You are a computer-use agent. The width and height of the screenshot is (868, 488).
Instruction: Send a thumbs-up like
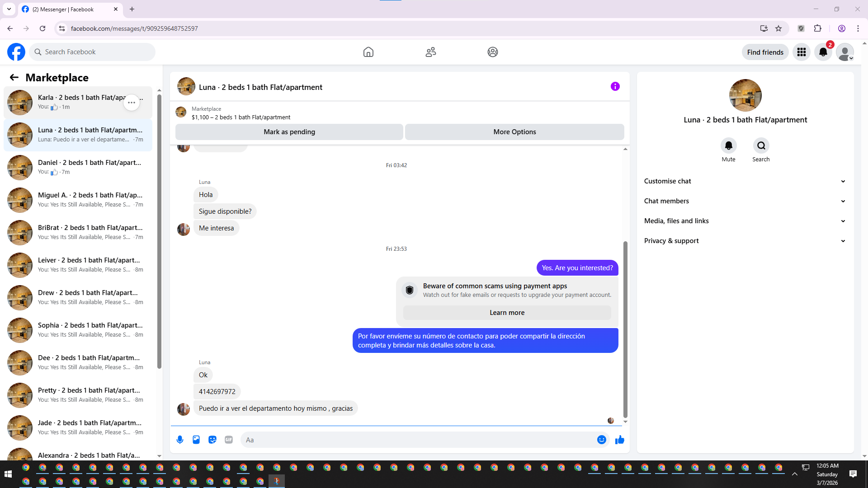pos(619,440)
